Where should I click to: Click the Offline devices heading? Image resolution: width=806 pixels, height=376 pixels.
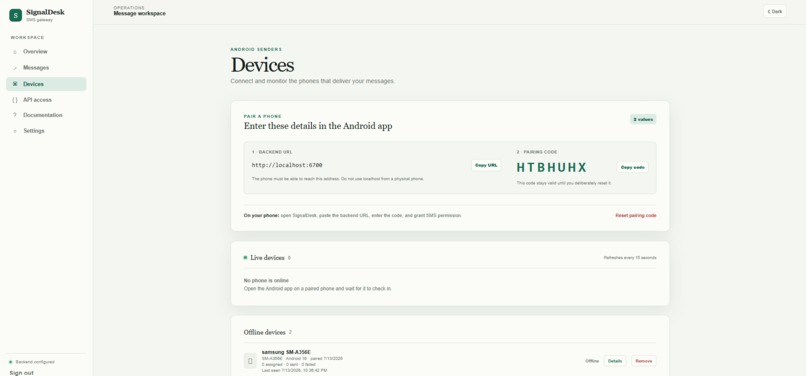pyautogui.click(x=264, y=332)
